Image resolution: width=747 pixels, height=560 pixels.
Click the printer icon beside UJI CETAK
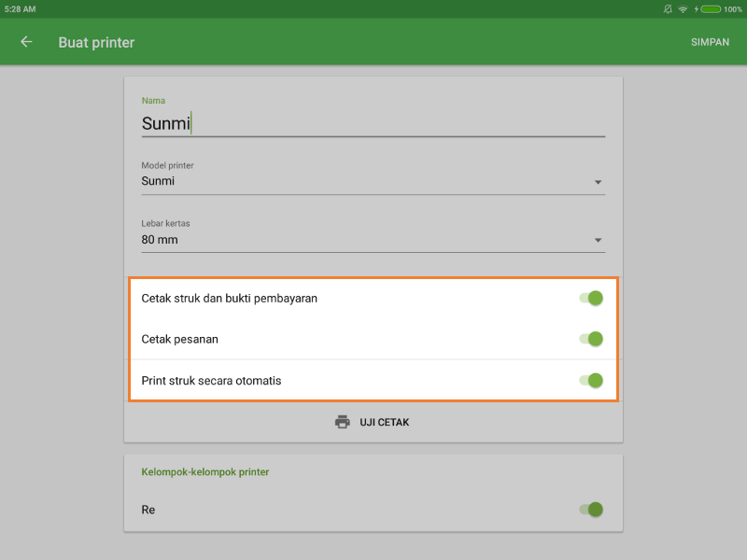click(x=343, y=422)
